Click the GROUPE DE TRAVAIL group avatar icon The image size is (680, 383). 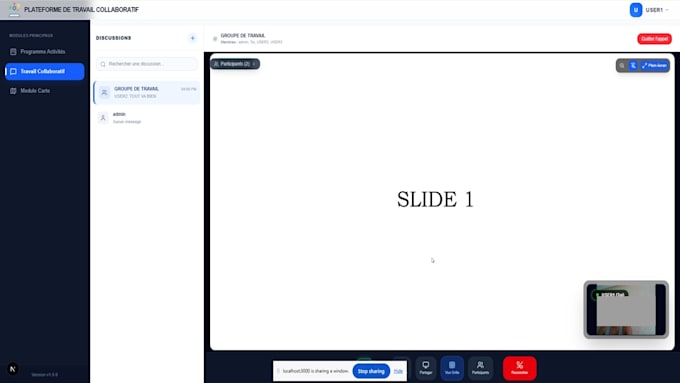click(104, 92)
